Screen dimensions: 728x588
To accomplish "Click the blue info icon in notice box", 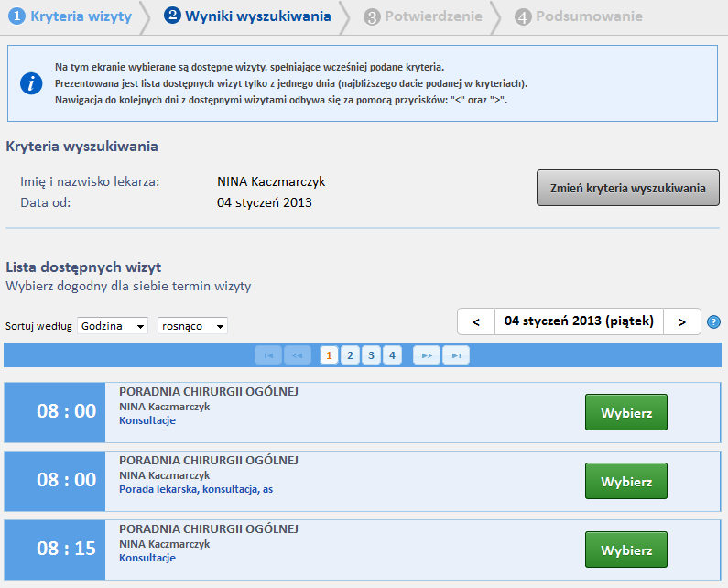I will 31,83.
